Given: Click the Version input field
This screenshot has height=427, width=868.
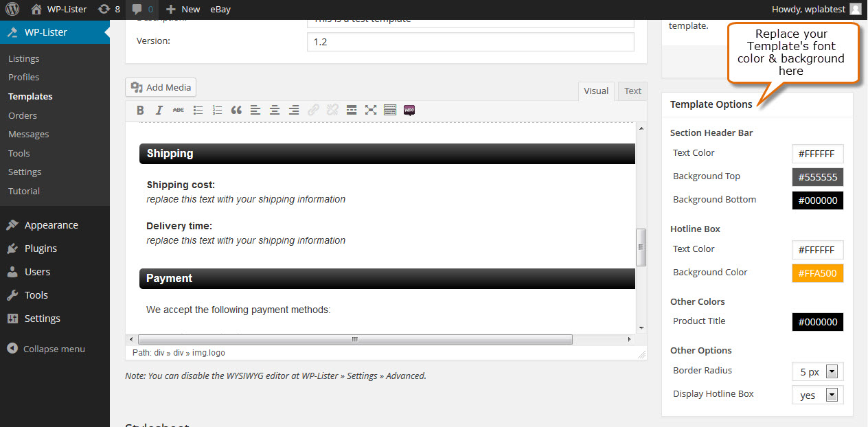Looking at the screenshot, I should (x=470, y=42).
